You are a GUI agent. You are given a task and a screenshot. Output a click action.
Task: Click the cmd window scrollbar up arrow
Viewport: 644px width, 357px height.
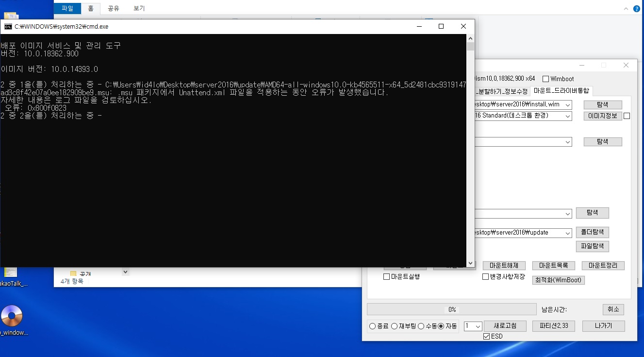click(x=470, y=38)
